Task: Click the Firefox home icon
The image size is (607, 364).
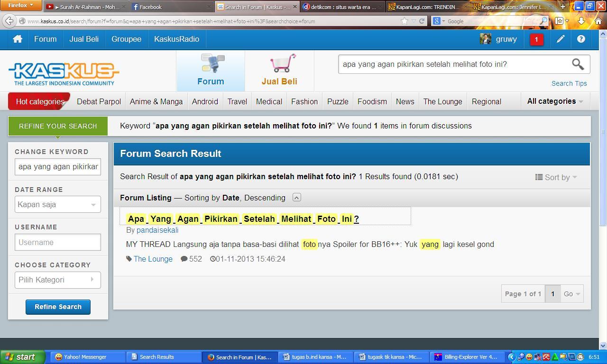Action: coord(598,21)
